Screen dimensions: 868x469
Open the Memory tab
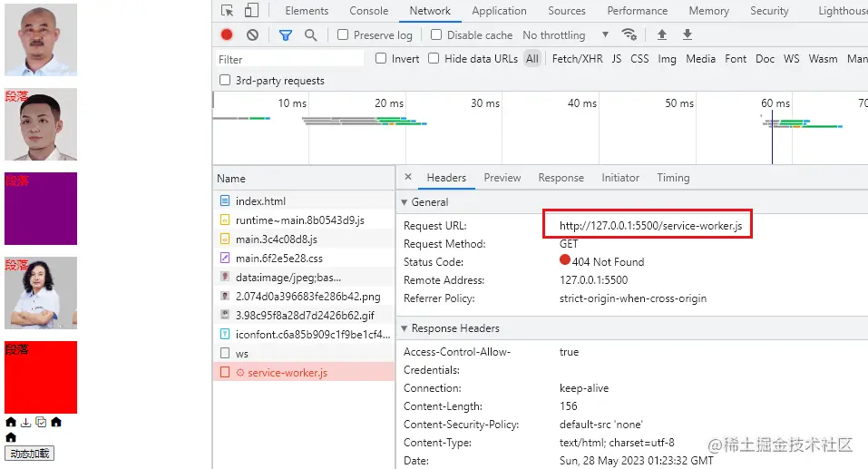(x=708, y=11)
